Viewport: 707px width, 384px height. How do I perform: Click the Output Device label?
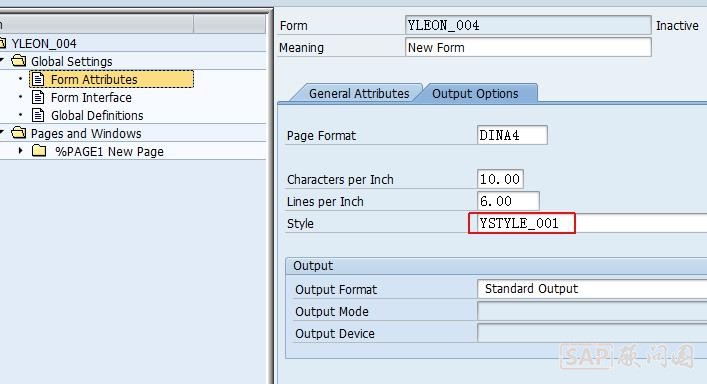tap(335, 334)
